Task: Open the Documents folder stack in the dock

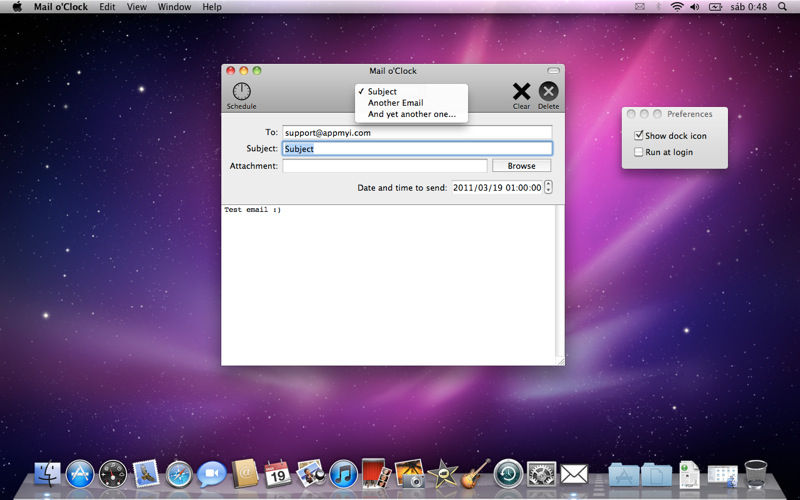Action: 657,474
